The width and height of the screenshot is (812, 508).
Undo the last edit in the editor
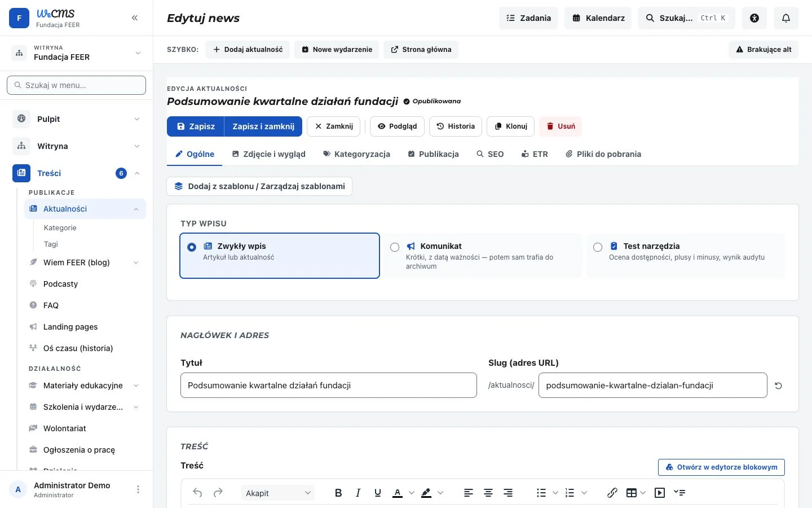pos(197,493)
